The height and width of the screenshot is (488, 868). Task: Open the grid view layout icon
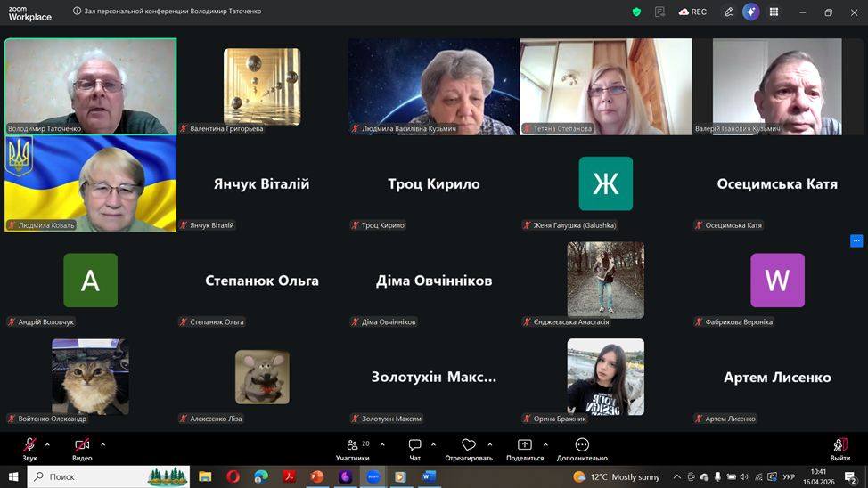pos(774,12)
